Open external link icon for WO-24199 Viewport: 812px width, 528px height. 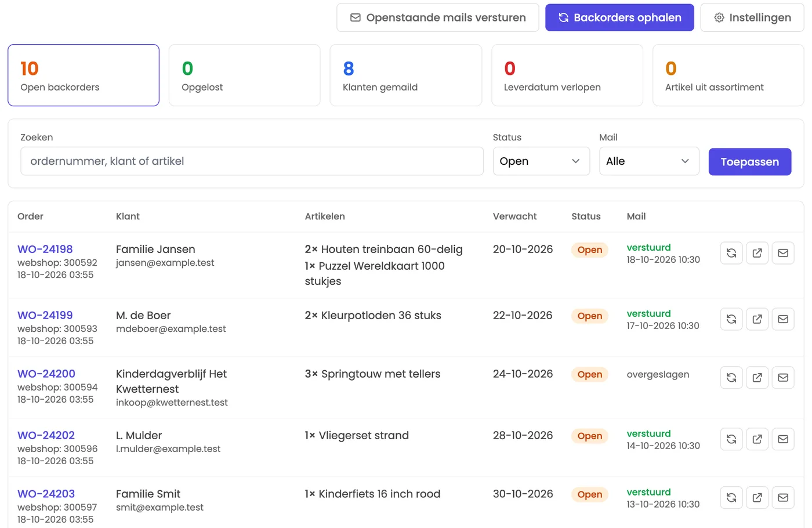757,319
